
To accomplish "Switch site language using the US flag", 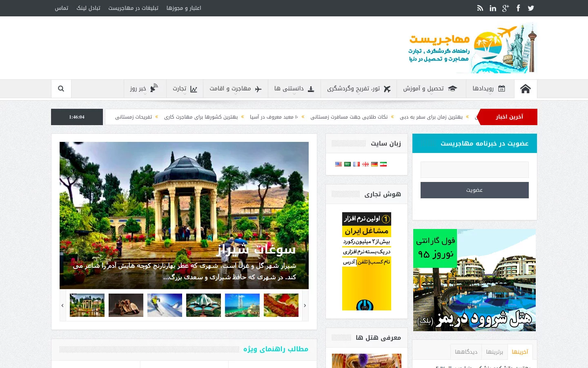I will tap(338, 164).
